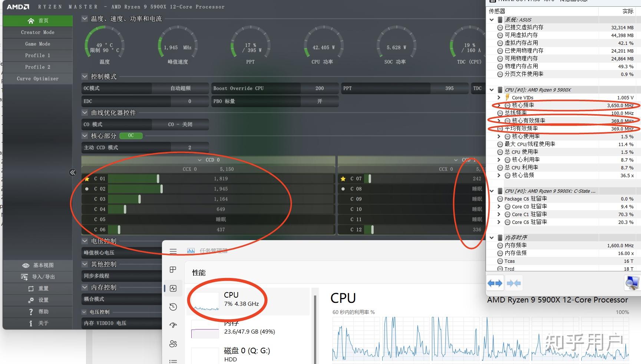The image size is (641, 364).
Task: Collapse the 系统: ASUS group in HWiNFO
Action: [492, 20]
